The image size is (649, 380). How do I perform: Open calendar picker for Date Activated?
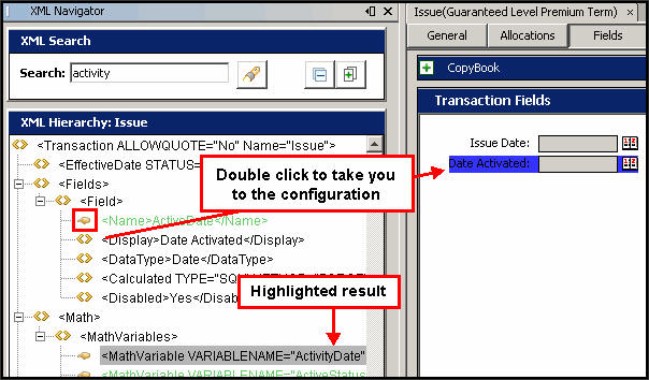[x=630, y=164]
